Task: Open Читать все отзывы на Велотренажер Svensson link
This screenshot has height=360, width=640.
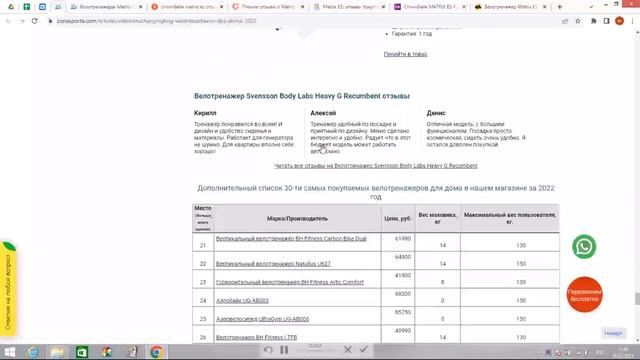Action: (376, 166)
